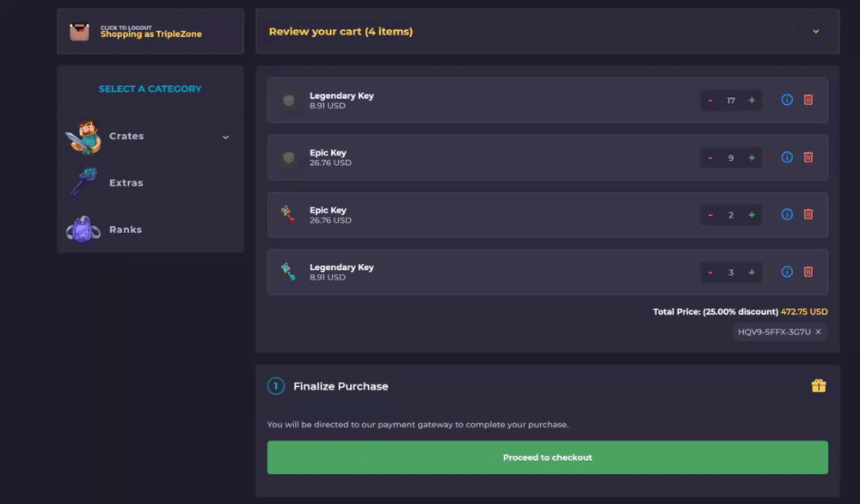Decrease Epic Key quantity with minus
860x504 pixels.
pyautogui.click(x=710, y=157)
